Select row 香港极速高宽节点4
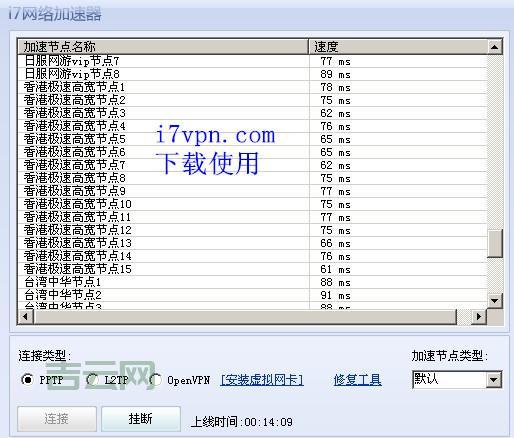The height and width of the screenshot is (438, 514). pos(252,126)
